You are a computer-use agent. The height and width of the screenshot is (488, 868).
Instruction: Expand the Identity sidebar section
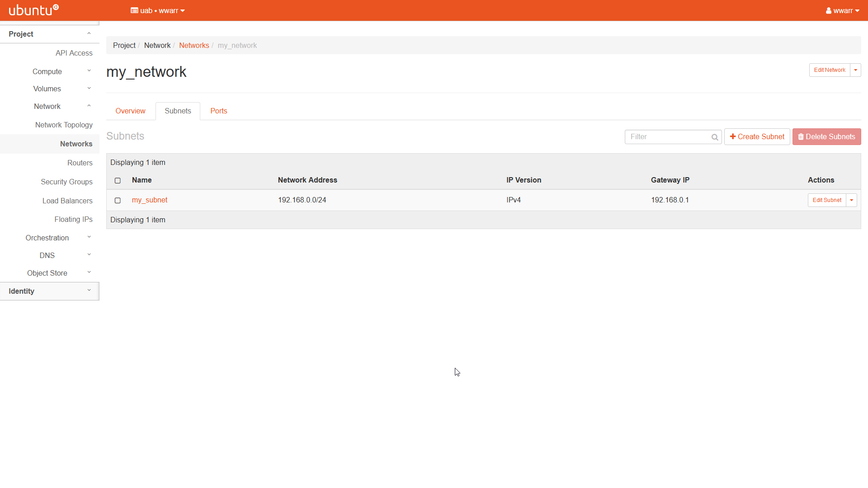tap(50, 291)
